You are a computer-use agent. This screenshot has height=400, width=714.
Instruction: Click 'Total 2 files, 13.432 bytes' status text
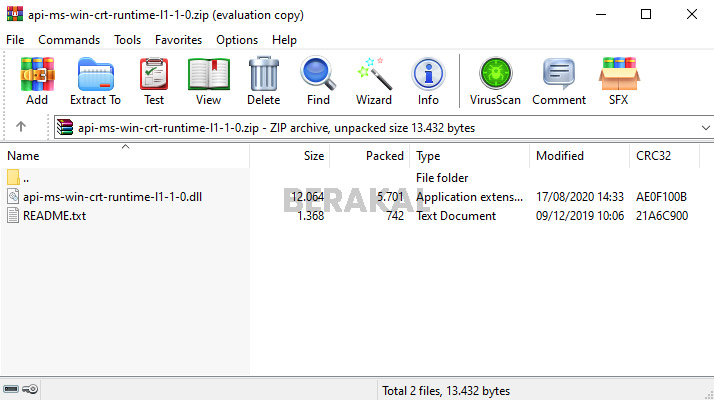446,391
